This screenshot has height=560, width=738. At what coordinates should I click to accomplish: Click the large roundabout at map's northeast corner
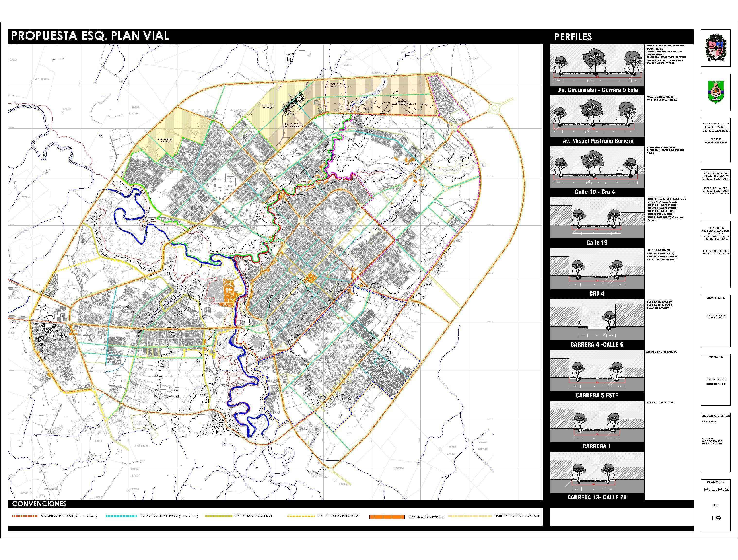pos(495,108)
